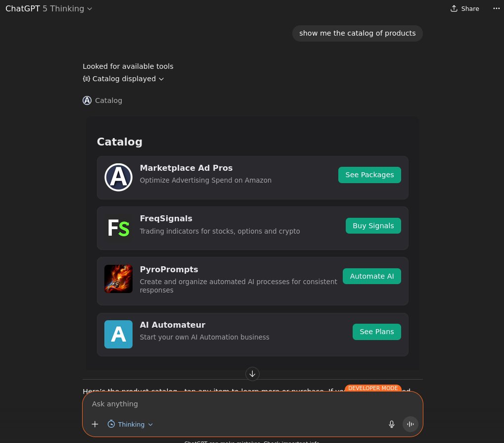
Task: Click the plus attach icon in composer
Action: [x=95, y=424]
